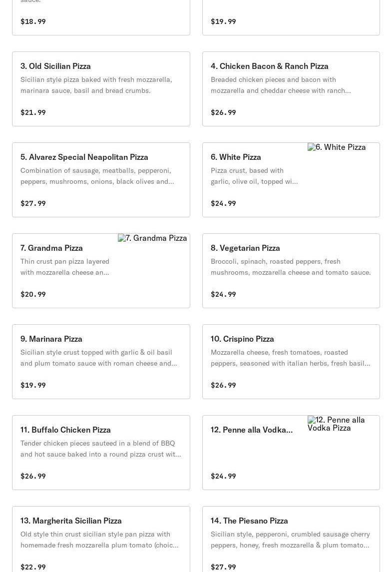Image resolution: width=392 pixels, height=572 pixels.
Task: Open the Old Sicilian Pizza item
Action: pyautogui.click(x=55, y=66)
